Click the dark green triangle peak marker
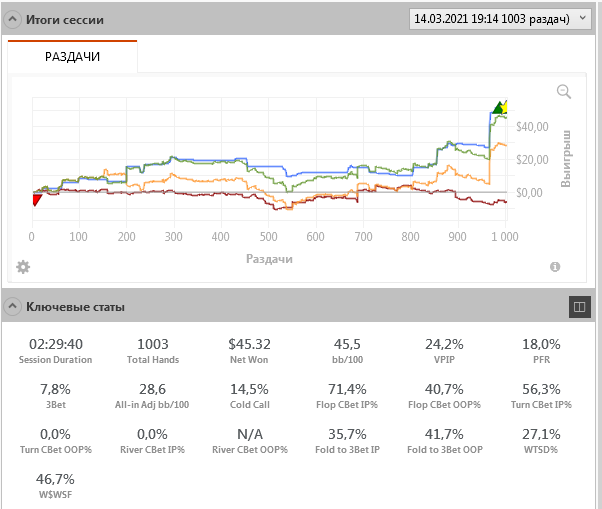 (496, 108)
